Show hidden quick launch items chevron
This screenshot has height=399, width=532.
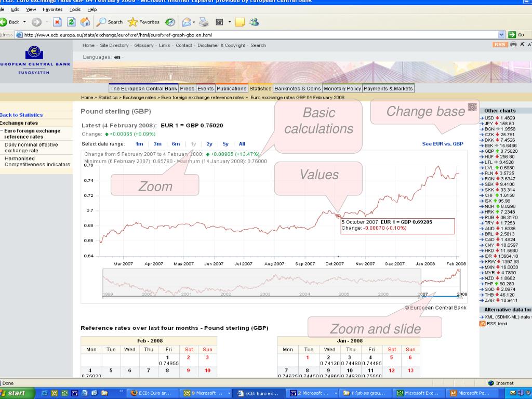pyautogui.click(x=121, y=391)
